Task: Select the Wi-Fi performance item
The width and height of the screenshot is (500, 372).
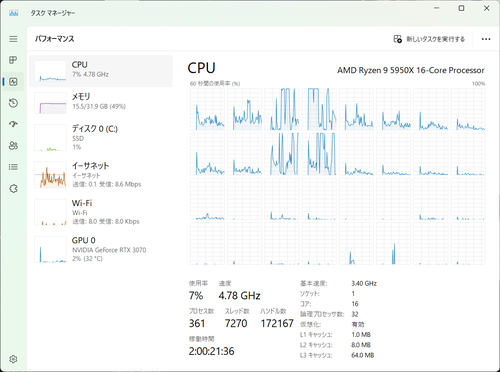Action: [101, 212]
